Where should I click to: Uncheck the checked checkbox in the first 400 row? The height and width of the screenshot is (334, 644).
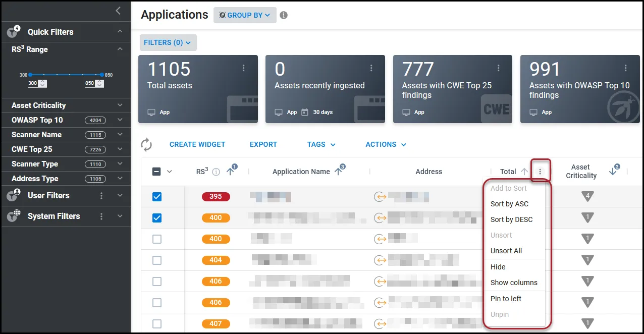pyautogui.click(x=157, y=218)
